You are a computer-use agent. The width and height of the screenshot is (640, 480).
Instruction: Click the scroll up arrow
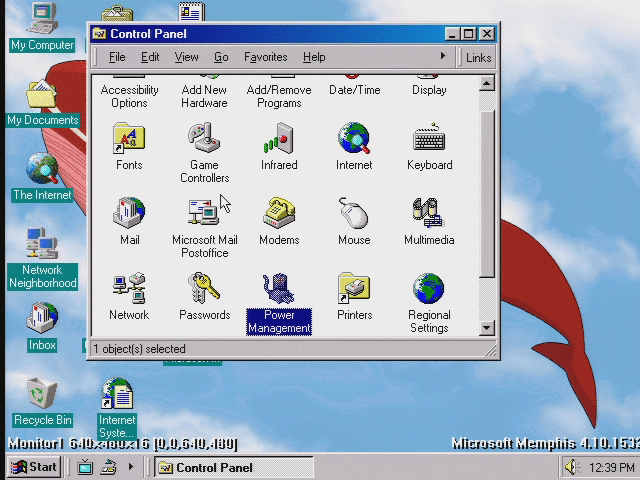tap(487, 84)
